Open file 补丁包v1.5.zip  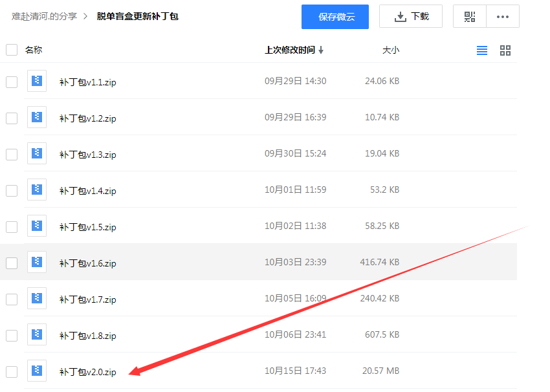88,227
